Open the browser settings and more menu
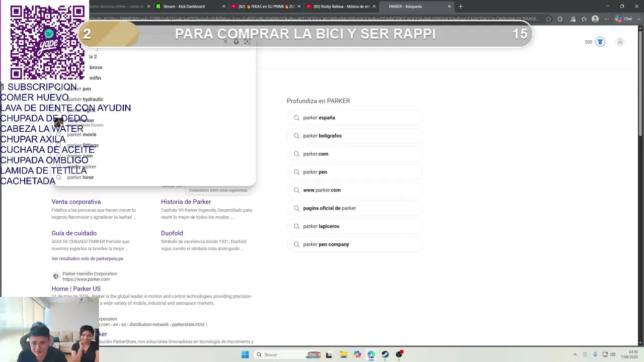The height and width of the screenshot is (362, 644). tap(606, 19)
